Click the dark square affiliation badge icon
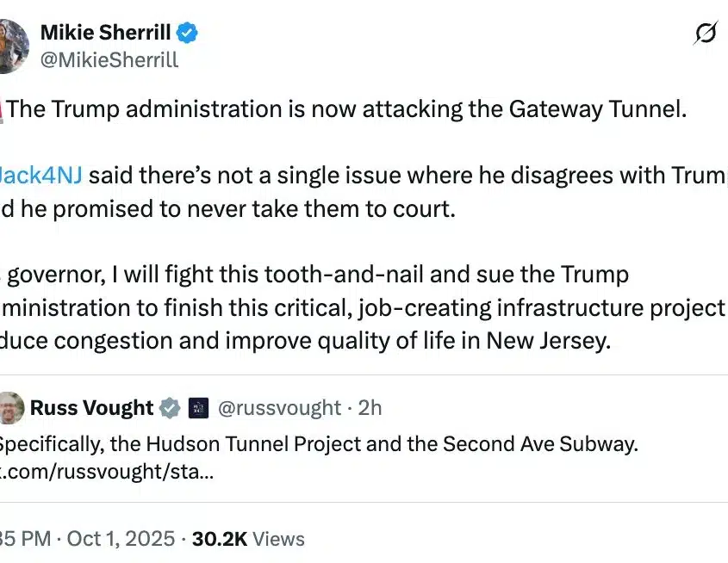This screenshot has width=728, height=563. (199, 407)
